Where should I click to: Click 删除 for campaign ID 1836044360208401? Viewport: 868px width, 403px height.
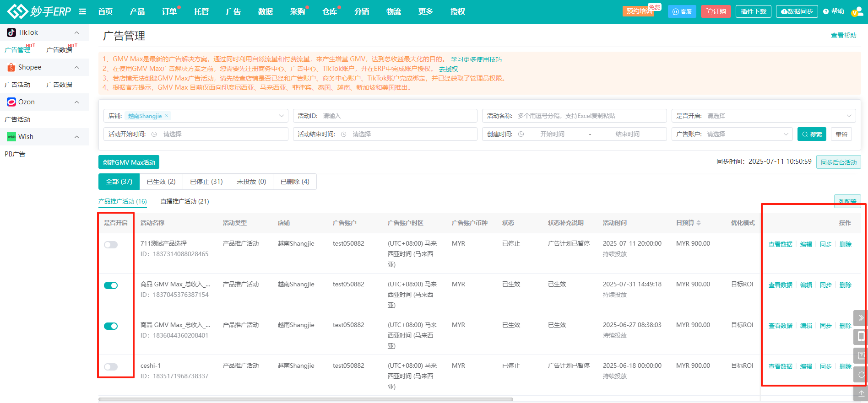(x=845, y=326)
